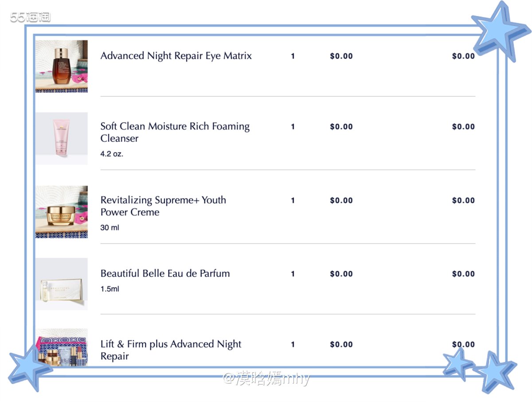Click the $0.00 unit price for Beautiful Belle
This screenshot has width=532, height=402.
point(341,274)
